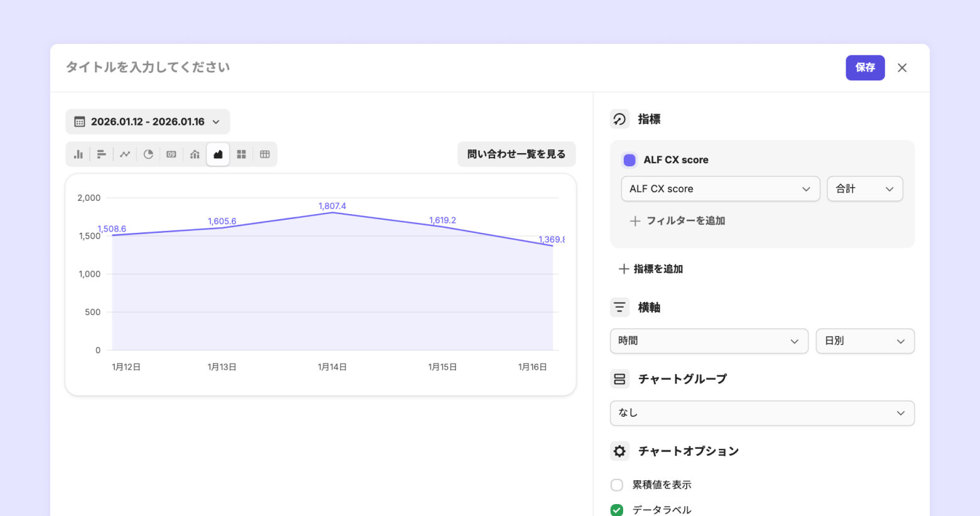Click the チャートオプション heading text
The width and height of the screenshot is (980, 516).
689,451
